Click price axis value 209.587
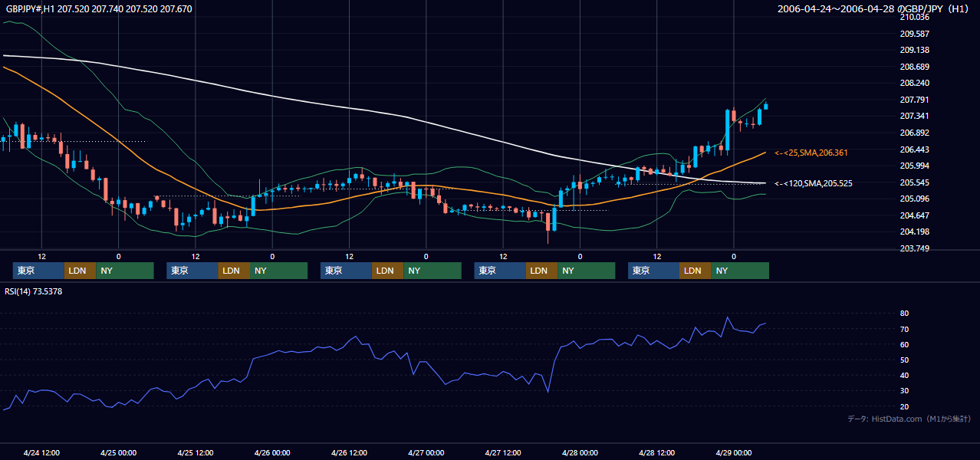Viewport: 980px width, 460px height. 915,34
